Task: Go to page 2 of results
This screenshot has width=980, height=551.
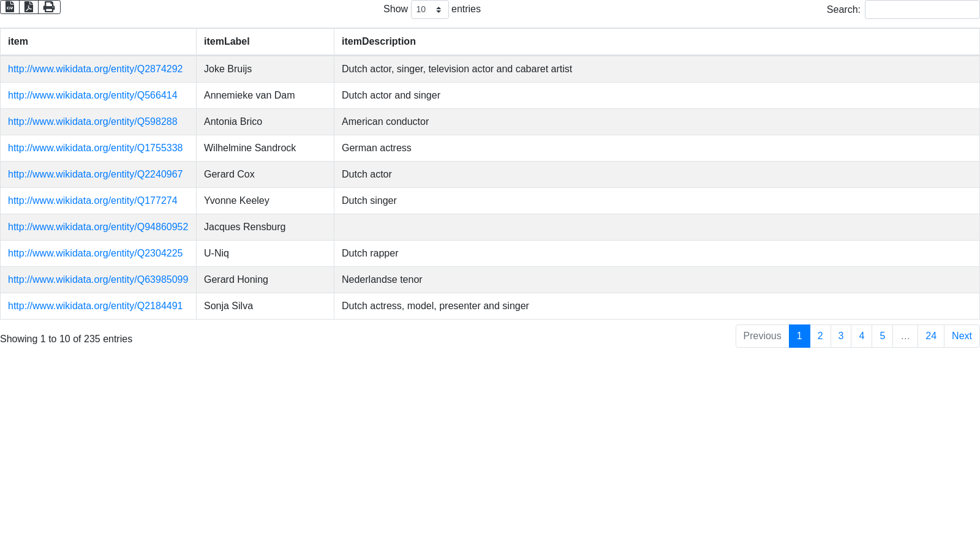Action: click(x=820, y=336)
